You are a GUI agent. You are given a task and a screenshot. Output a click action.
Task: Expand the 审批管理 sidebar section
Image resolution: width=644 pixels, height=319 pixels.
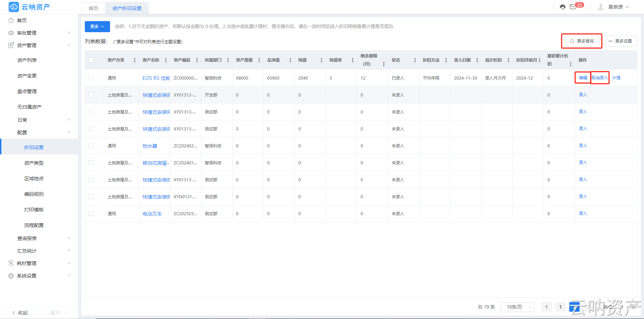[69, 33]
